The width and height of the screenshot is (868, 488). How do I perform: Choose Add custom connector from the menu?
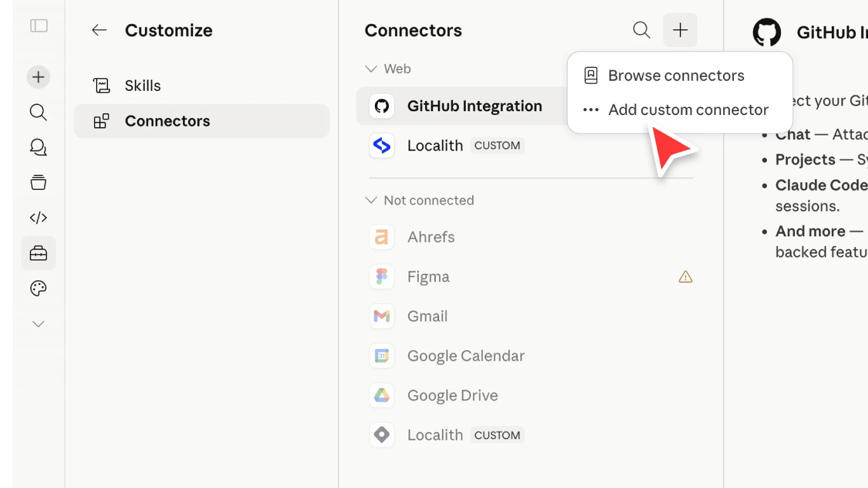[689, 109]
